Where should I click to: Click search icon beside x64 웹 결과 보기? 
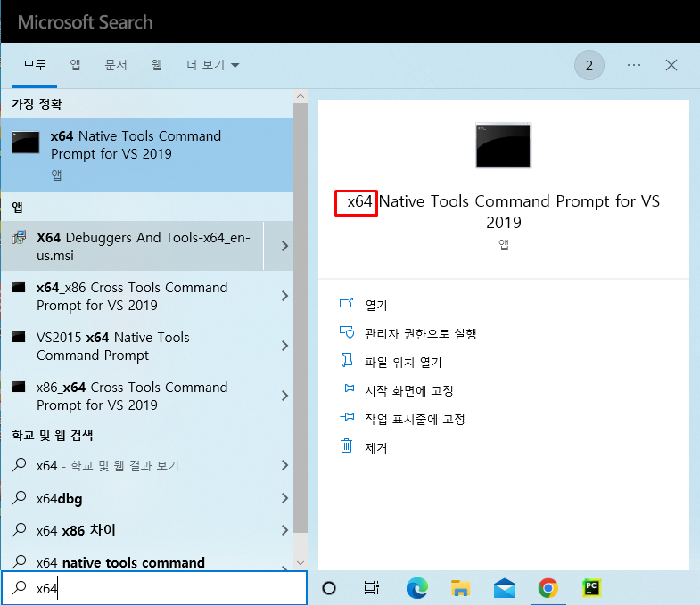click(19, 465)
